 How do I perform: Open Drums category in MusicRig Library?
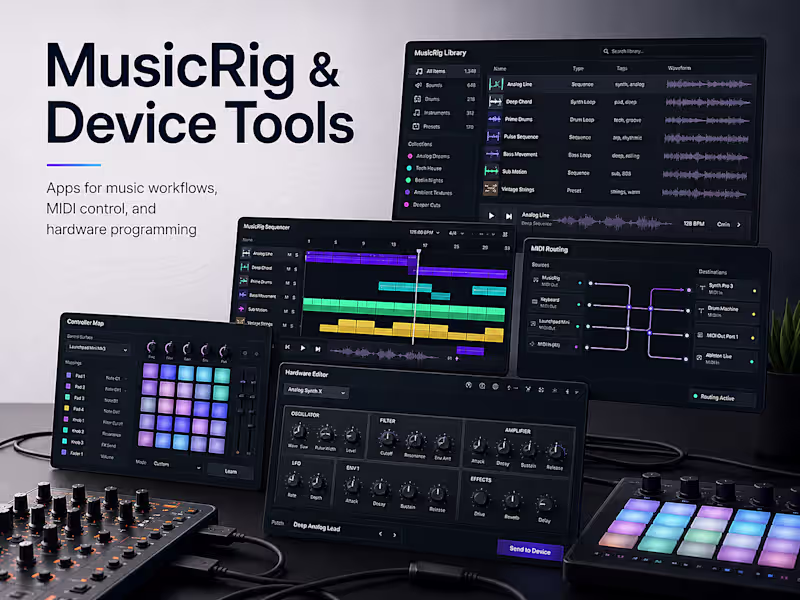tap(444, 99)
